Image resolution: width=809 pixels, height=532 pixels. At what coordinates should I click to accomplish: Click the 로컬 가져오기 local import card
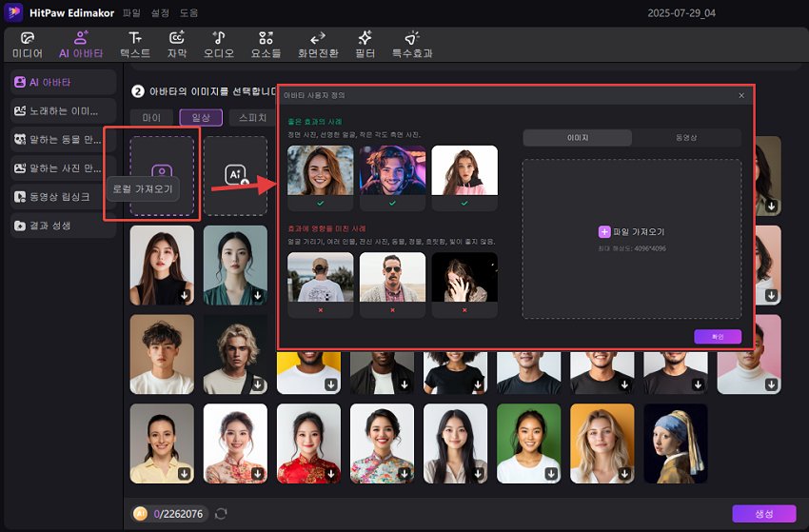(x=162, y=175)
